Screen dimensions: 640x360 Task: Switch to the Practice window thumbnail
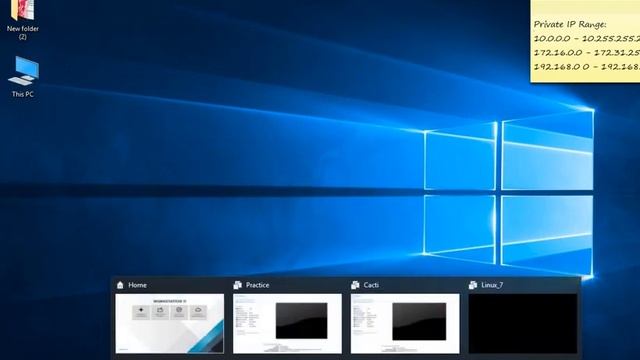(287, 323)
